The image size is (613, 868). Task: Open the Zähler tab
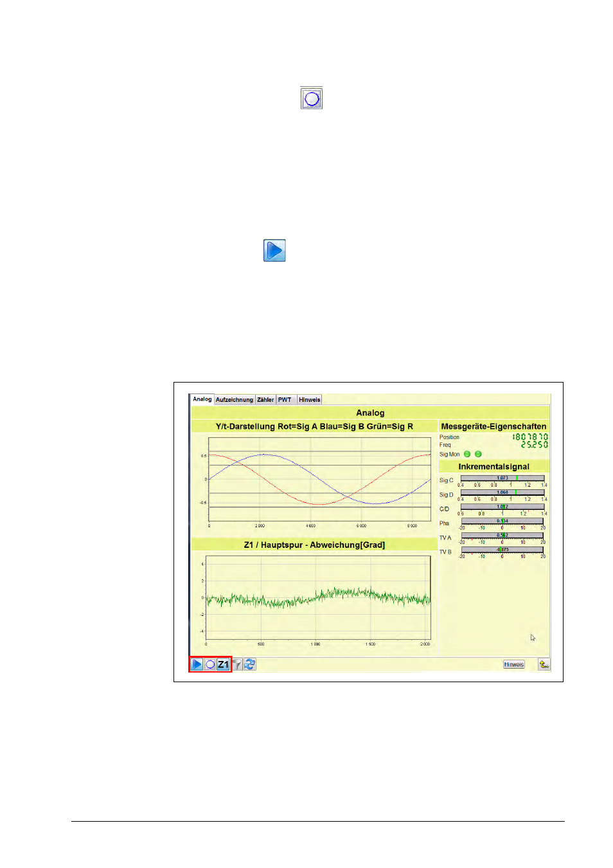[265, 400]
